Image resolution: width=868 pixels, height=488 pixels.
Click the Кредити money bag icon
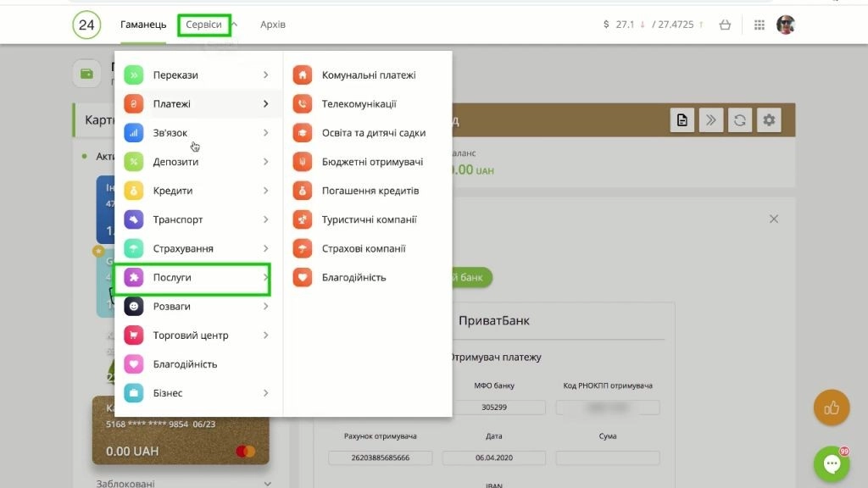(x=133, y=191)
